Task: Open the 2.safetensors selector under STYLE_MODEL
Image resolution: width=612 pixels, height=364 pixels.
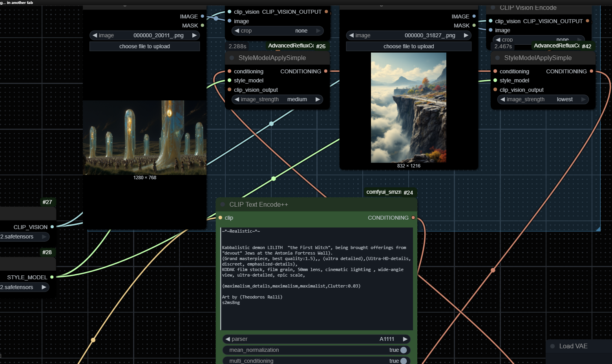Action: point(24,287)
